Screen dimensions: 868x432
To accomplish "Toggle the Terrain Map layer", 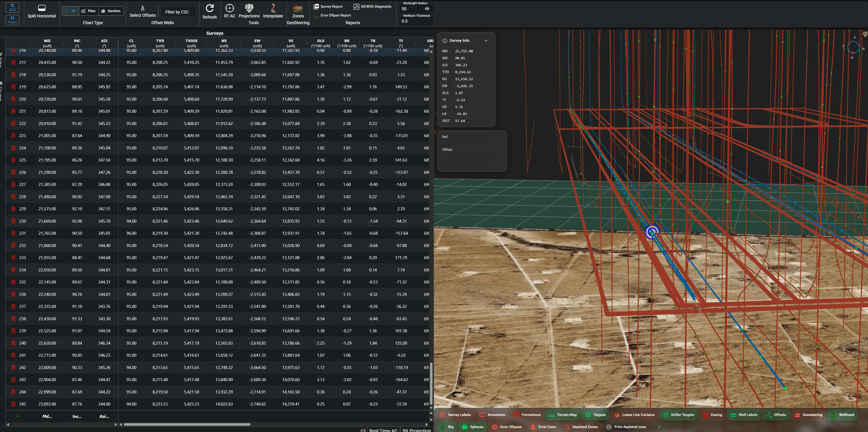I will click(x=563, y=415).
